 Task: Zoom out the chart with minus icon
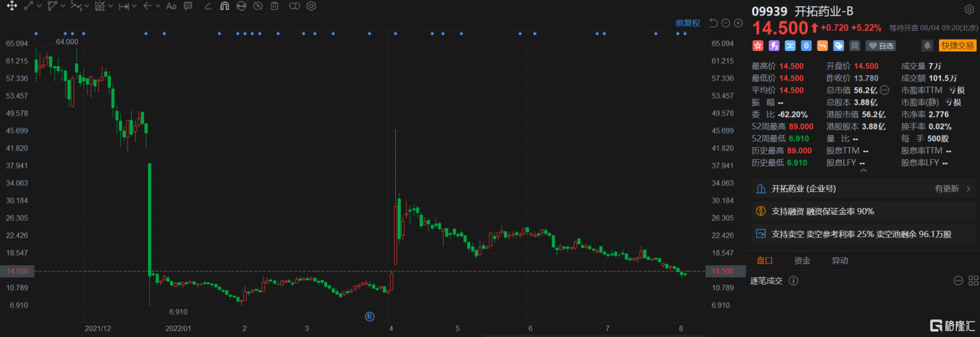(x=726, y=23)
